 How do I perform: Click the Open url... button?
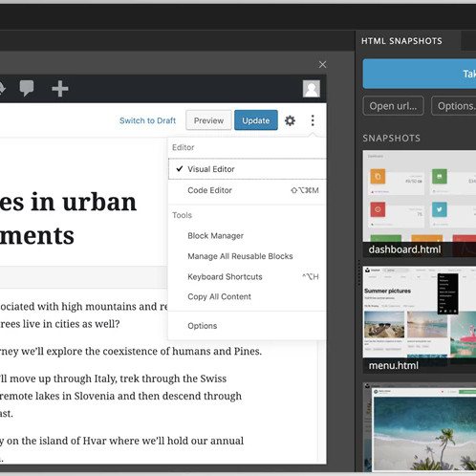coord(393,106)
